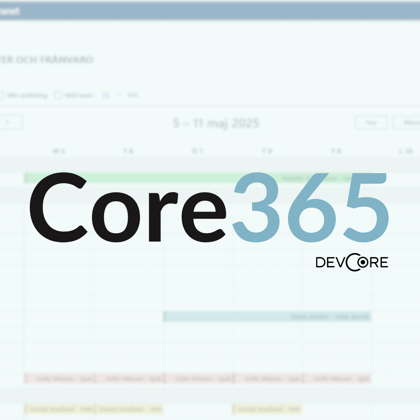
Task: Click the DEVCORE logo
Action: 352,262
